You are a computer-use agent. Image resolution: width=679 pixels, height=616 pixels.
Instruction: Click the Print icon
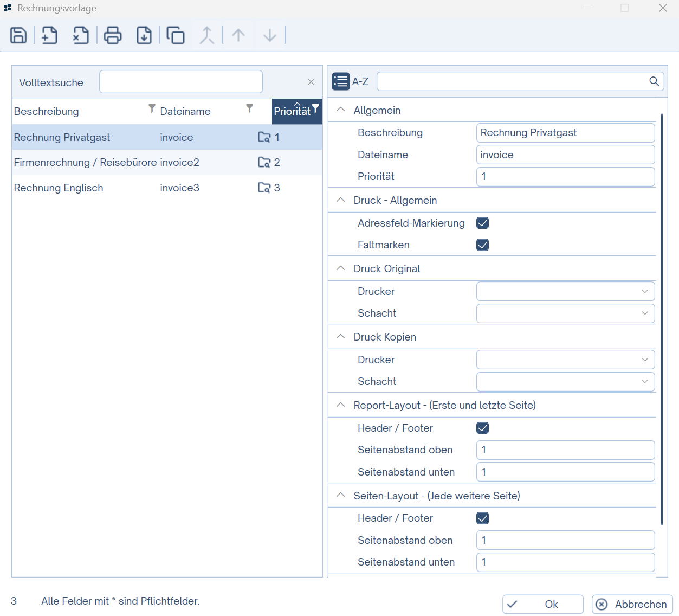click(112, 35)
